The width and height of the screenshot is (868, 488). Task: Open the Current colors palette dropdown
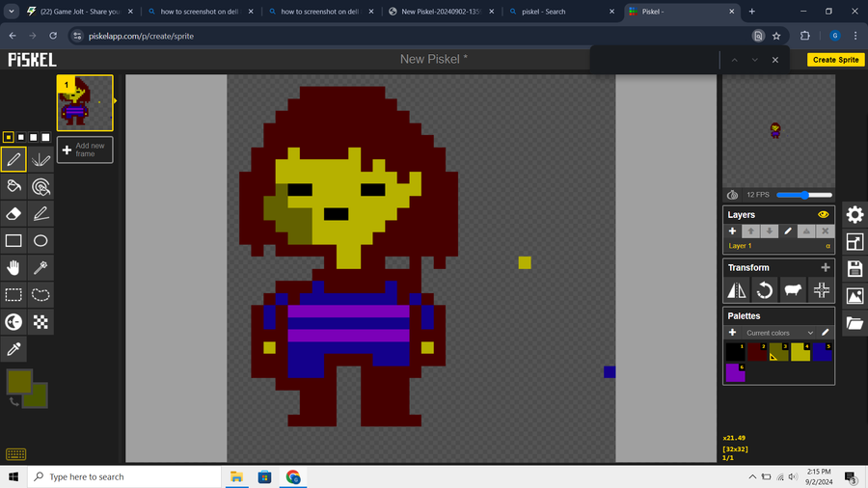pyautogui.click(x=779, y=333)
